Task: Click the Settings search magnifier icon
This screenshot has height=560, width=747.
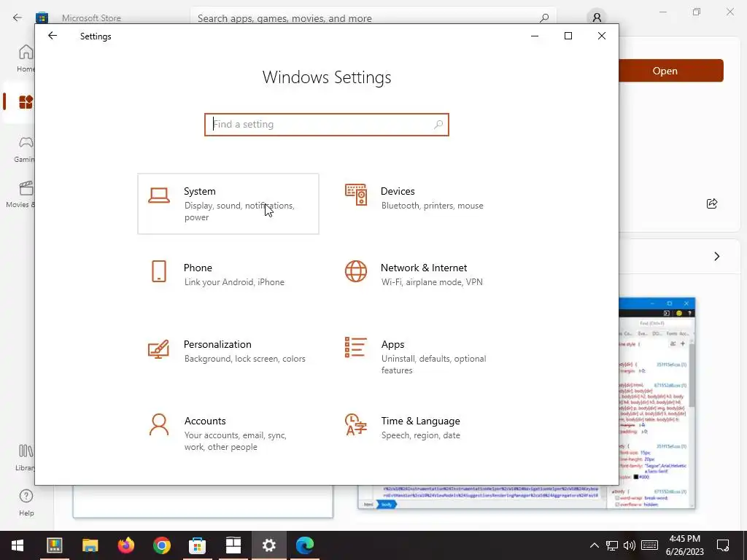Action: click(438, 124)
